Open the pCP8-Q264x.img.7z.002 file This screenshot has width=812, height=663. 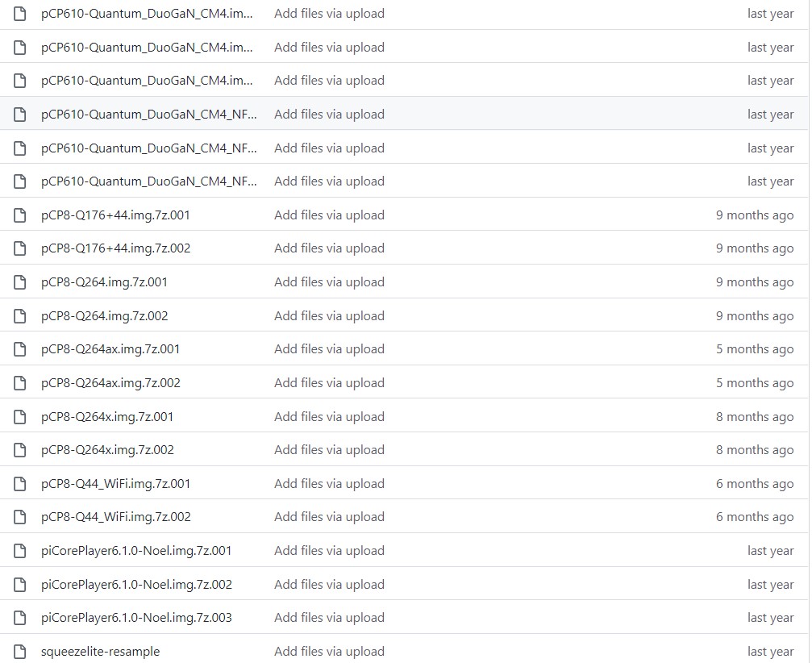pos(108,450)
